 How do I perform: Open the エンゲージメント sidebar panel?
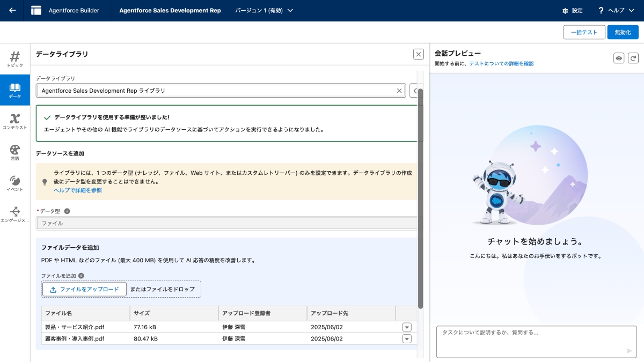click(15, 215)
